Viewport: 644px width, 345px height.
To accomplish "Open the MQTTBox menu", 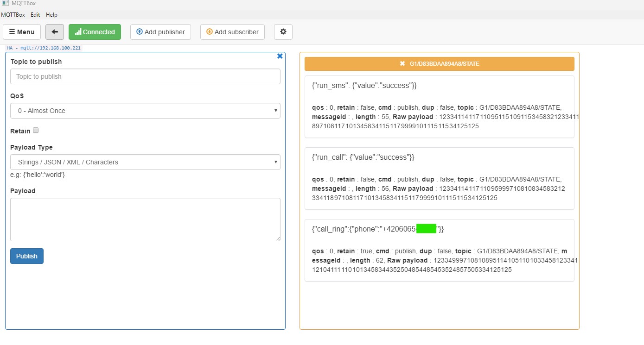I will pyautogui.click(x=13, y=15).
